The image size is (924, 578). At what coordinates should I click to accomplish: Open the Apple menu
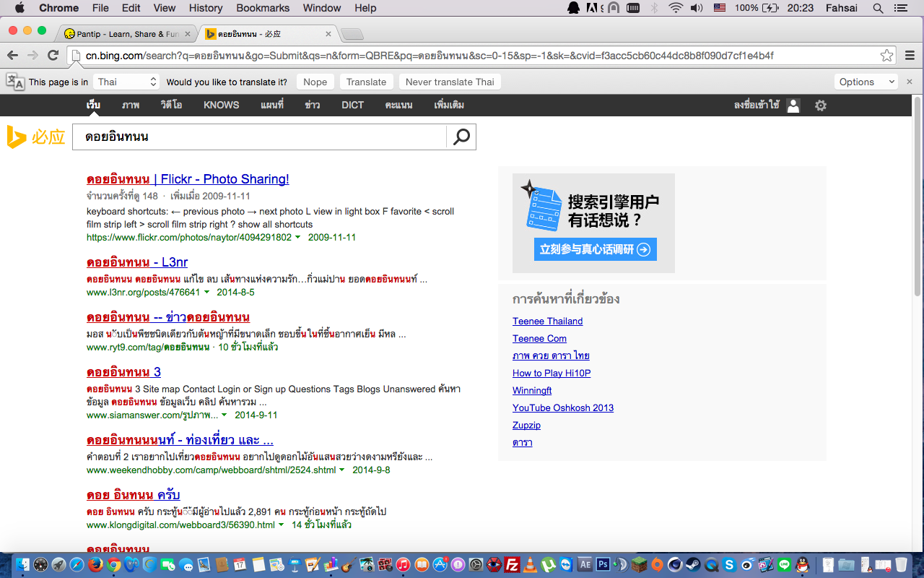(19, 8)
